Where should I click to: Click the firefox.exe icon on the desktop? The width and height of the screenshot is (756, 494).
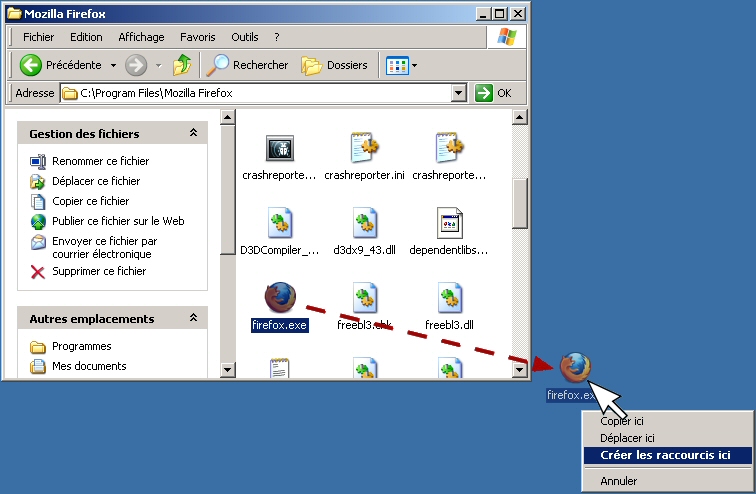575,367
